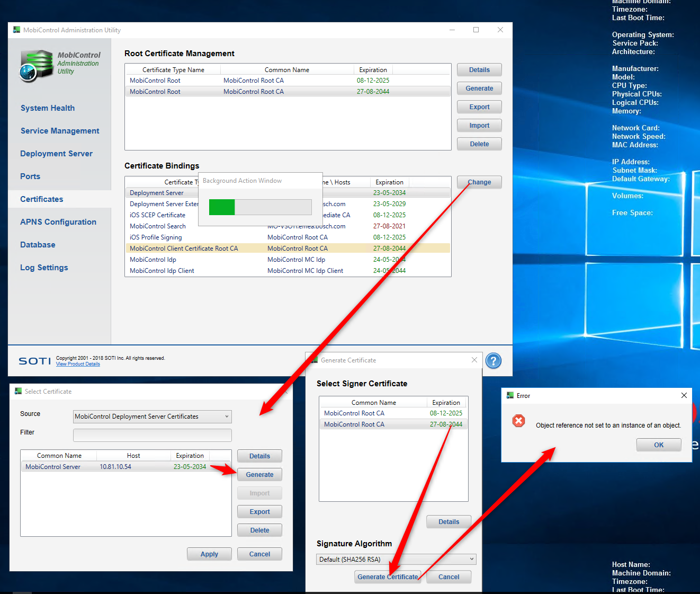Select MobiControl Client Certificate Root CA binding
Viewport: 700px width, 594px height.
tap(184, 249)
